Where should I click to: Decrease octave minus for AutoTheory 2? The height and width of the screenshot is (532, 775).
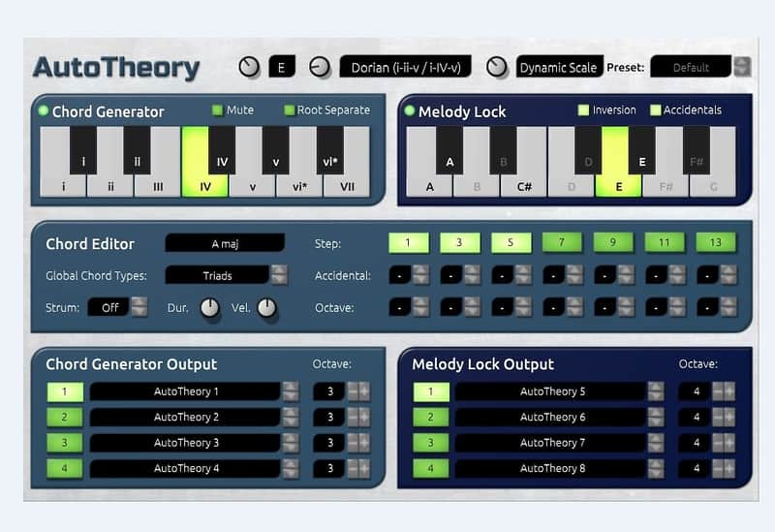pos(353,417)
